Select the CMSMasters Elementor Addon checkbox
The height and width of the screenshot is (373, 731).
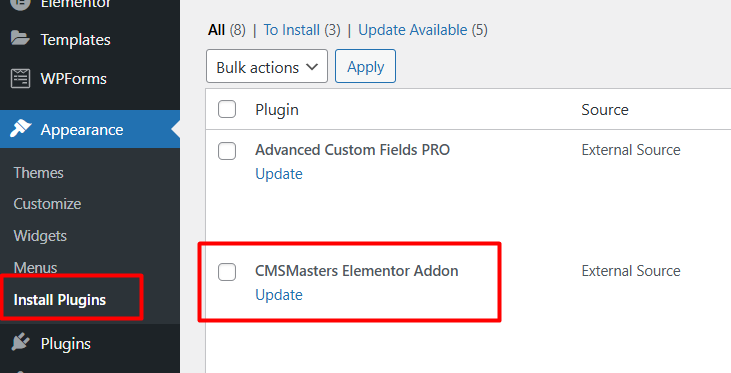coord(227,272)
